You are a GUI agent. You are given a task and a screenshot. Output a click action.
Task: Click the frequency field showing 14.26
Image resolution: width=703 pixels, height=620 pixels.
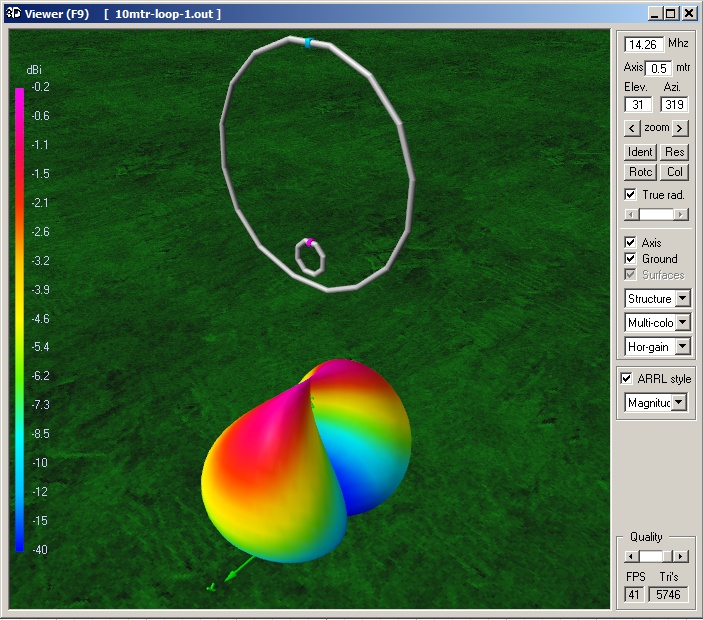tap(644, 44)
